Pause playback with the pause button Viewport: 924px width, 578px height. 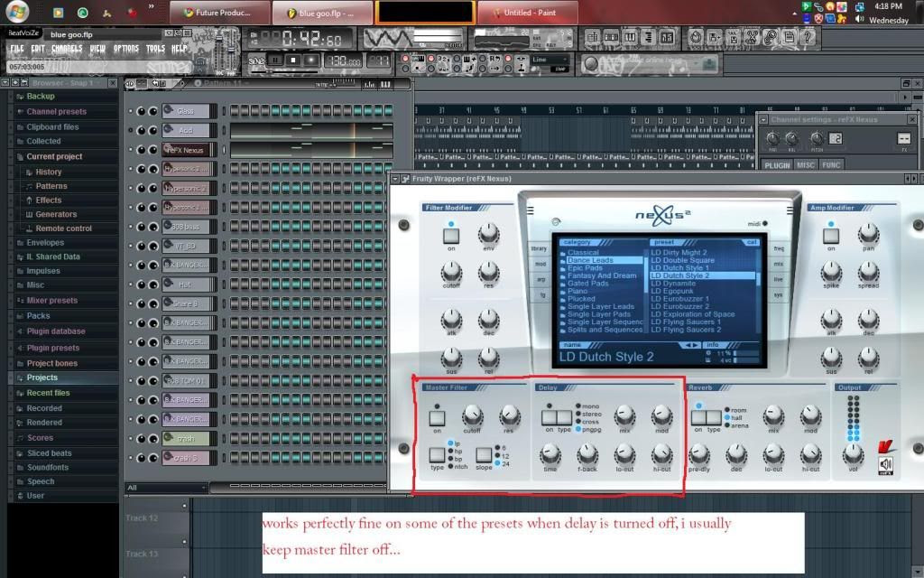(x=274, y=61)
